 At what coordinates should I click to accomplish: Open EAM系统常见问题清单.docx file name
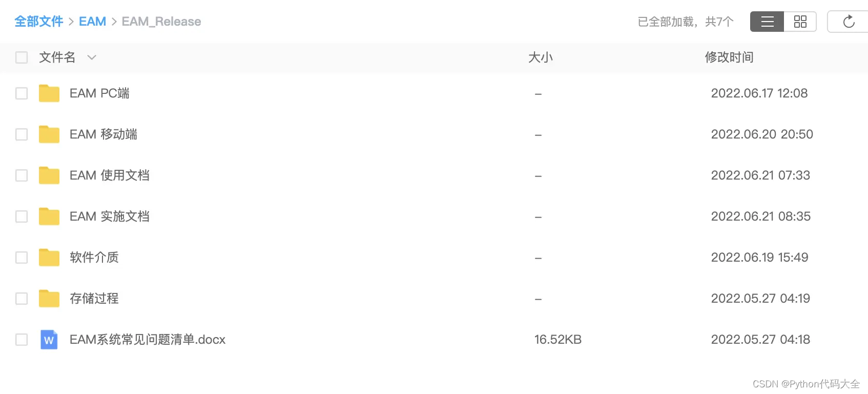(148, 340)
